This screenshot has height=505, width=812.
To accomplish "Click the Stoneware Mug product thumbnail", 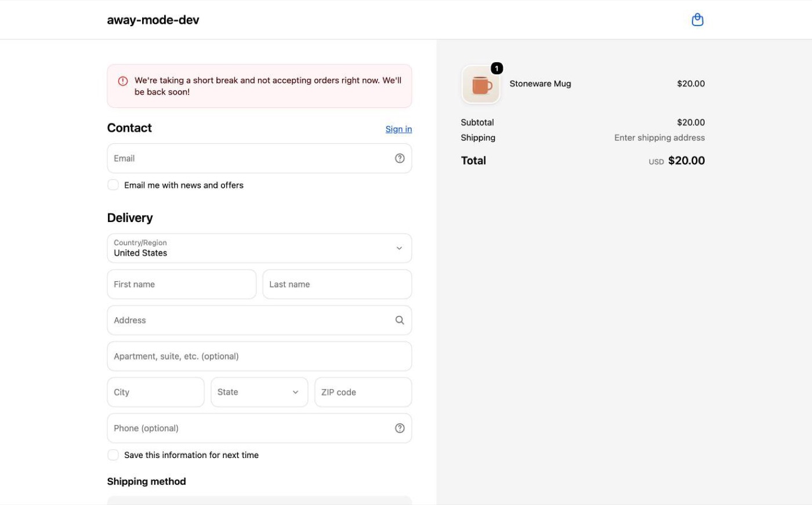I will tap(481, 85).
